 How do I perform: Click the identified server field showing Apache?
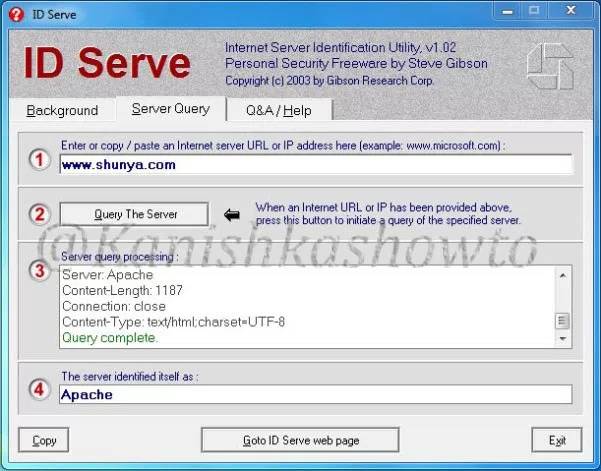pyautogui.click(x=316, y=394)
